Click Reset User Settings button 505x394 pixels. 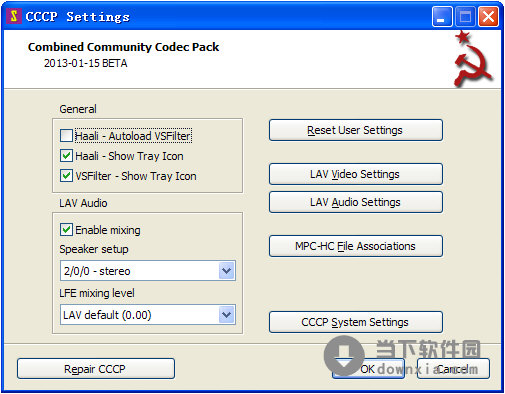pyautogui.click(x=356, y=130)
